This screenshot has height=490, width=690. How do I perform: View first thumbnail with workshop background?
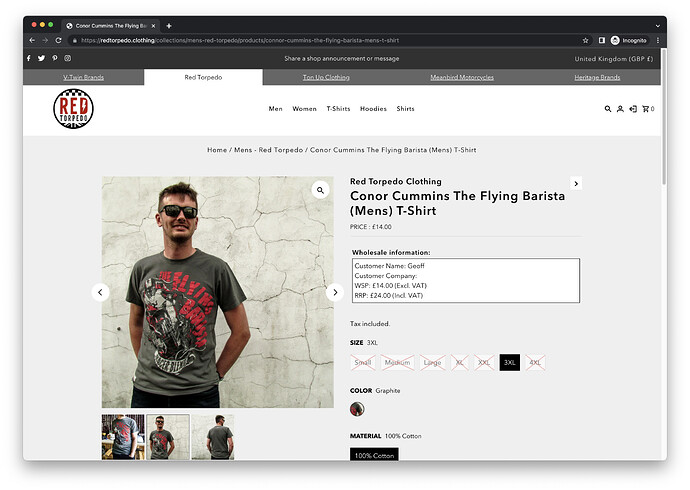tap(123, 437)
